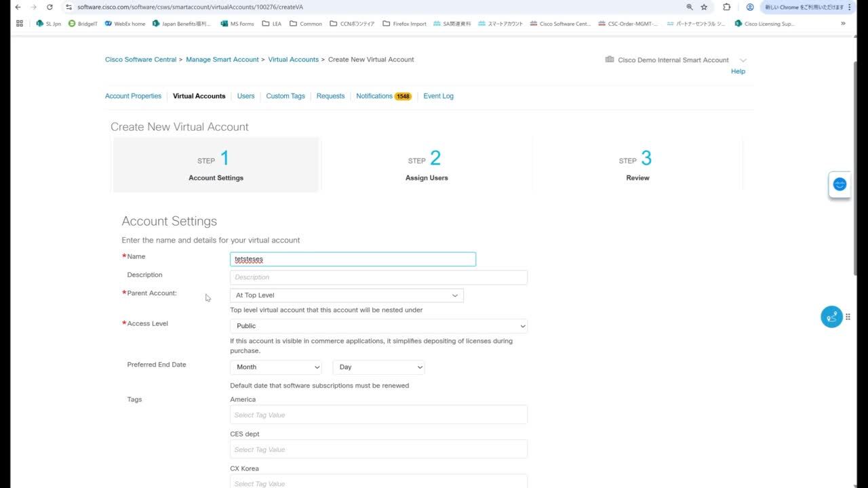The height and width of the screenshot is (488, 868).
Task: Select the Virtual Accounts tab
Action: click(199, 96)
